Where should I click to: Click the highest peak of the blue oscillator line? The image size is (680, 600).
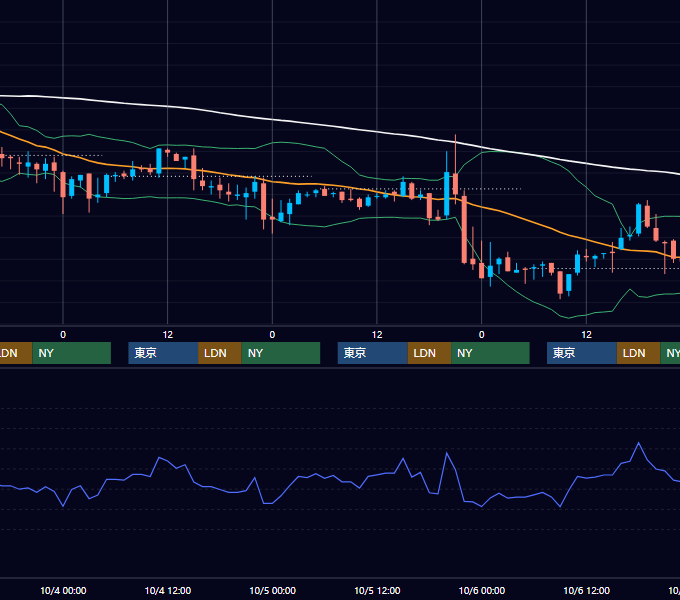coord(638,443)
